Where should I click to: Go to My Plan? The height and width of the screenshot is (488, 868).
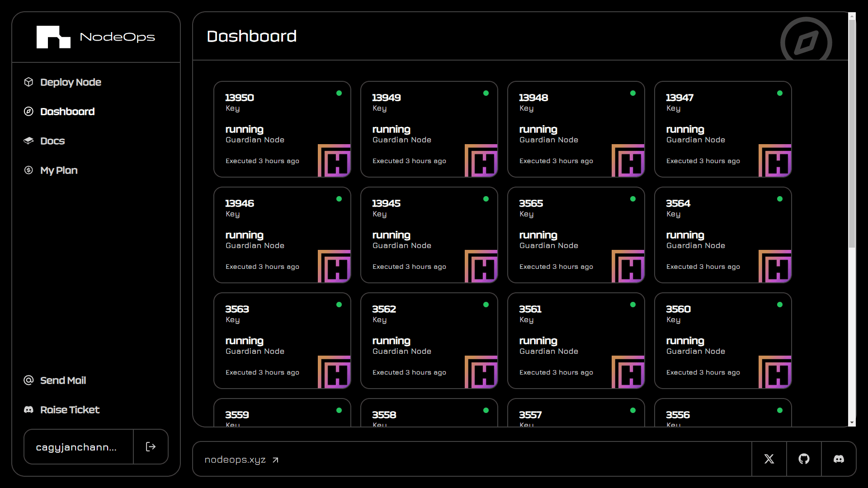[x=58, y=170]
